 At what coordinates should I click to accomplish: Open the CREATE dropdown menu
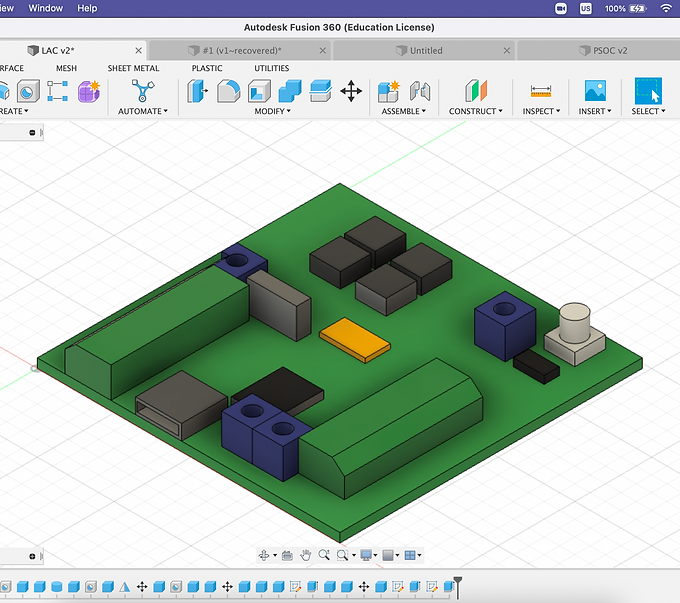pyautogui.click(x=13, y=111)
